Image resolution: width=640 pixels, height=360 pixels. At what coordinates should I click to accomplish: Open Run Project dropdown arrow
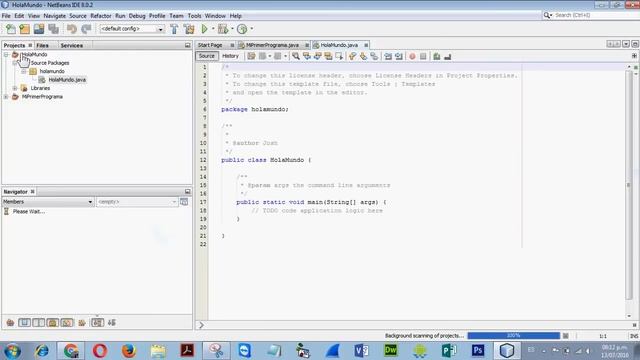point(213,29)
